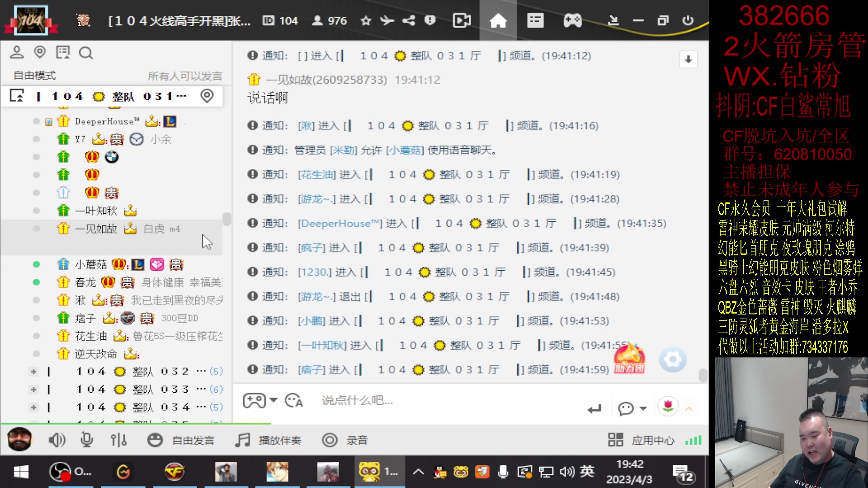Share the channel with share icon
This screenshot has width=868, height=488.
(409, 20)
